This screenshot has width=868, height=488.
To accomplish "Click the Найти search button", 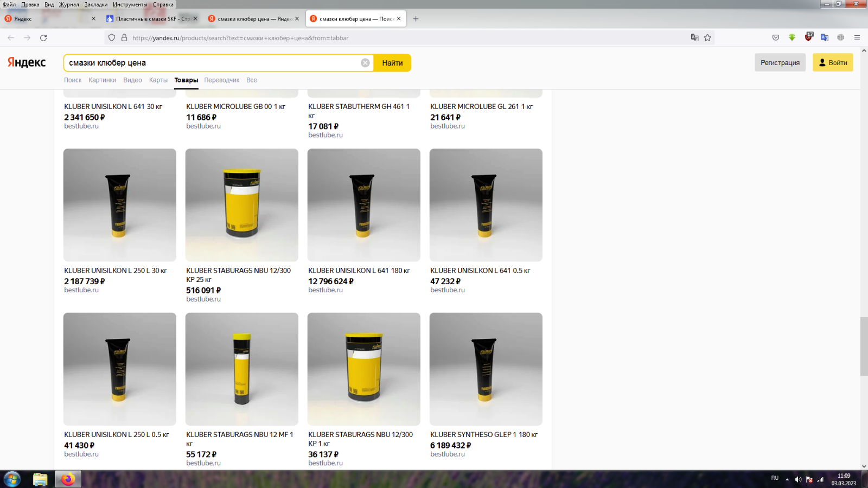I will [392, 63].
